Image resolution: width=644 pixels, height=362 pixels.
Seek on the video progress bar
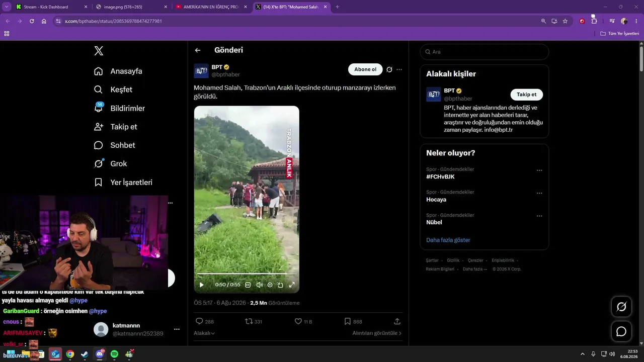tap(246, 274)
